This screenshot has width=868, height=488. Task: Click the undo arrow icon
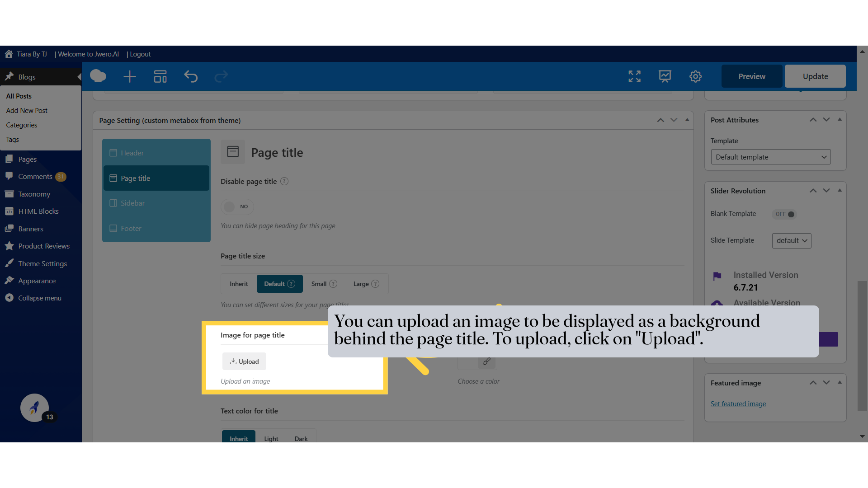click(x=191, y=76)
